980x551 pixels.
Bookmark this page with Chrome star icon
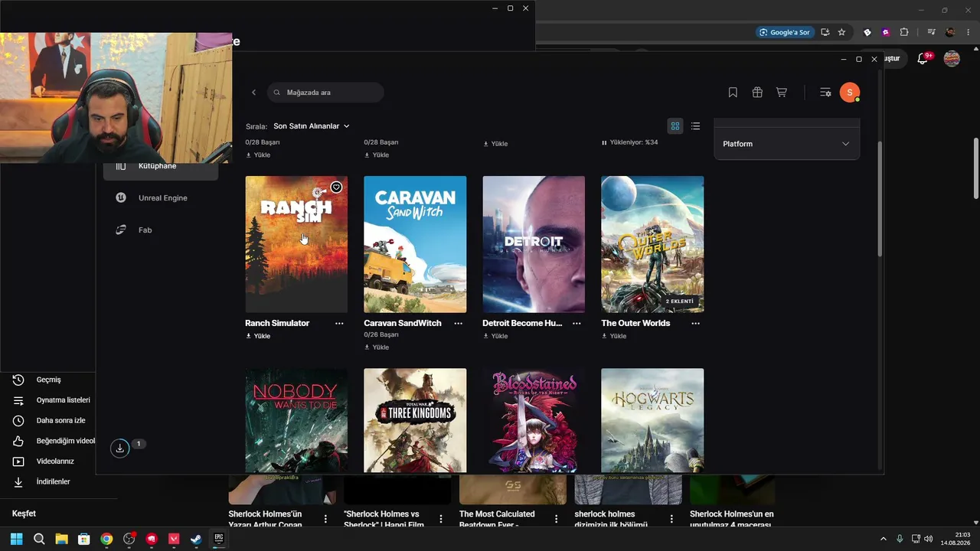[841, 32]
